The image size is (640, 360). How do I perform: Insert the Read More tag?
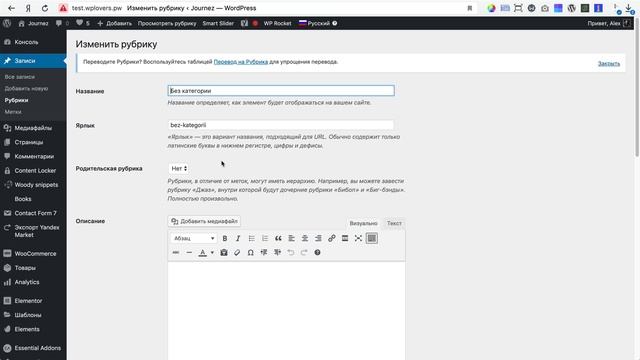point(345,238)
